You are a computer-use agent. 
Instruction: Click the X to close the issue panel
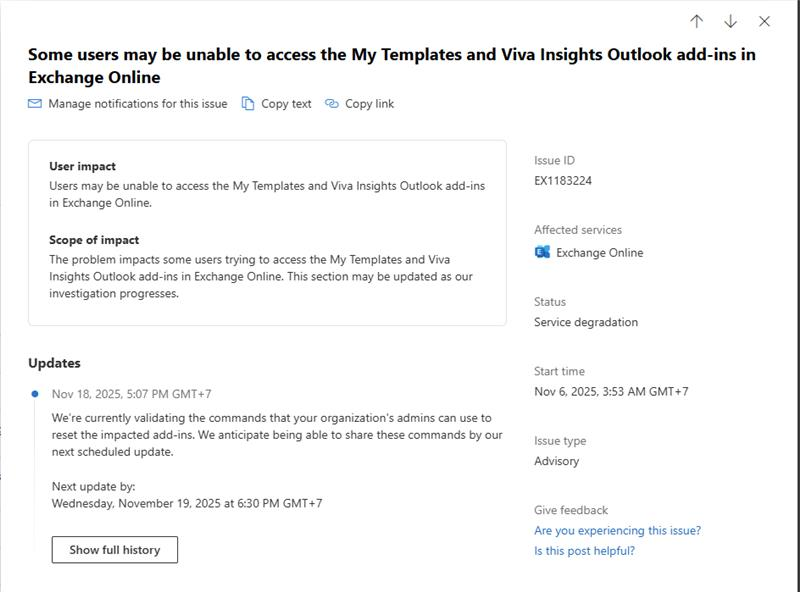pos(766,22)
